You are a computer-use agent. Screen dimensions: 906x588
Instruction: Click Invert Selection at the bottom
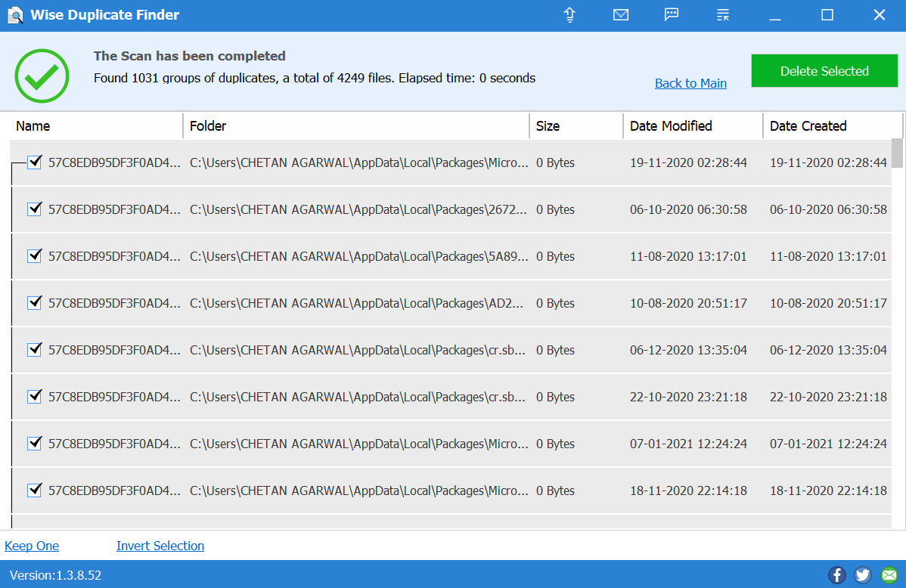pos(160,546)
